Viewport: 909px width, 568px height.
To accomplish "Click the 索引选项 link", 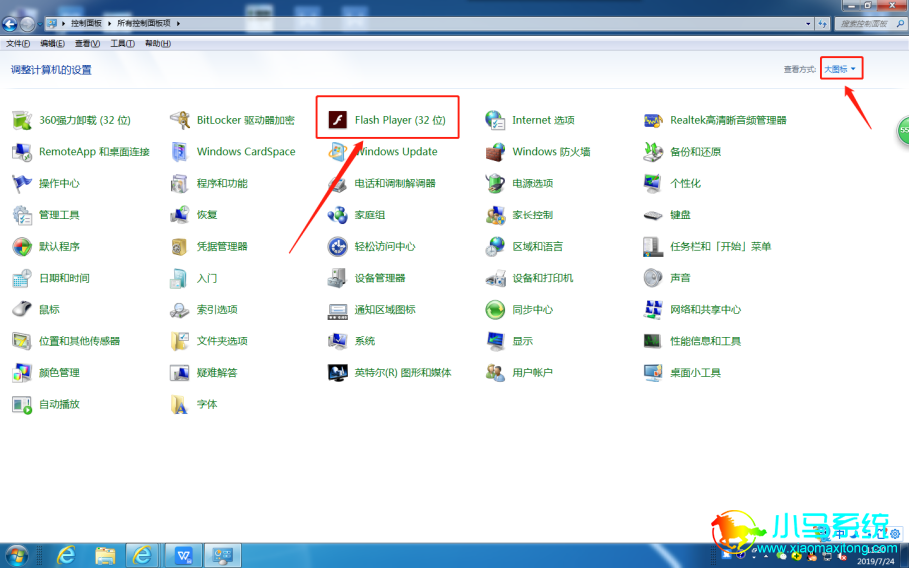I will click(x=217, y=310).
